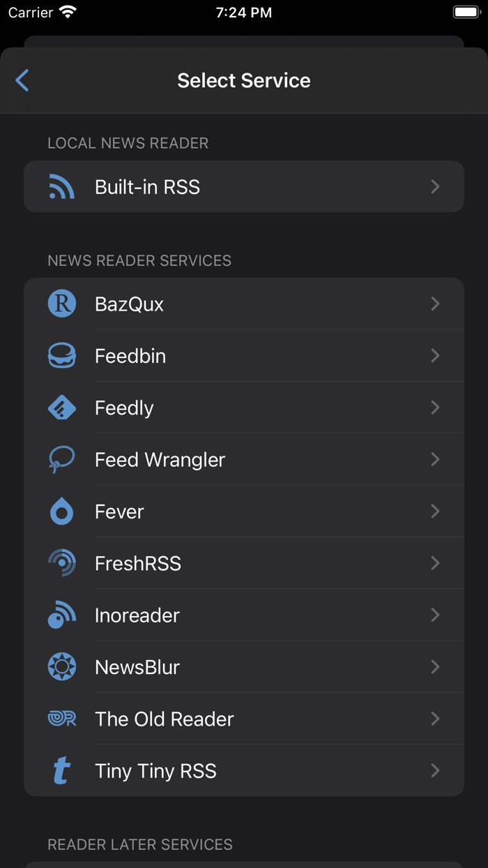Select the BazQux service icon
This screenshot has width=488, height=868.
pos(62,304)
